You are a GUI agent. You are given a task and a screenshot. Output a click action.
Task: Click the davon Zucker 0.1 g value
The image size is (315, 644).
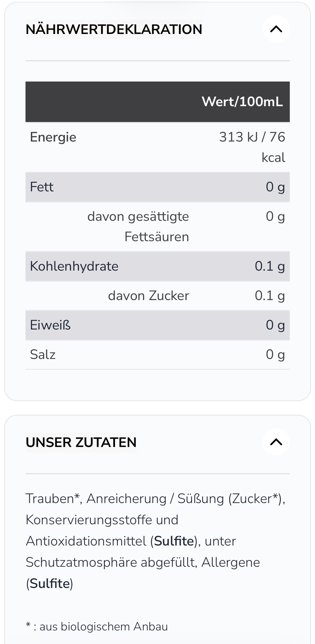click(x=270, y=296)
